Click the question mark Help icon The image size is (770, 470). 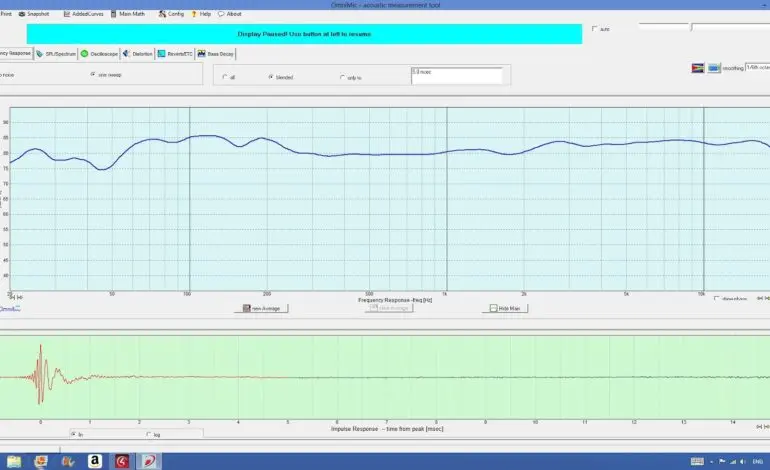click(194, 14)
